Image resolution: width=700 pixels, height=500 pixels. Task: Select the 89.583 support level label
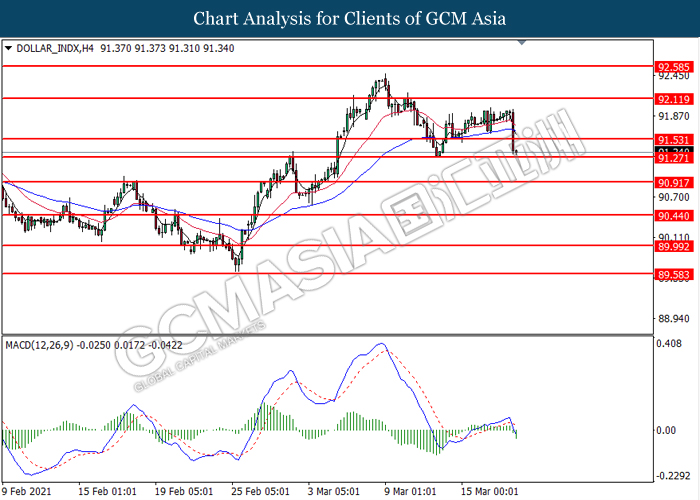pos(674,275)
